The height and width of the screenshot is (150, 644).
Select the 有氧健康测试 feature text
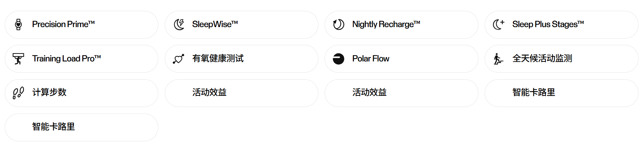[x=218, y=59]
